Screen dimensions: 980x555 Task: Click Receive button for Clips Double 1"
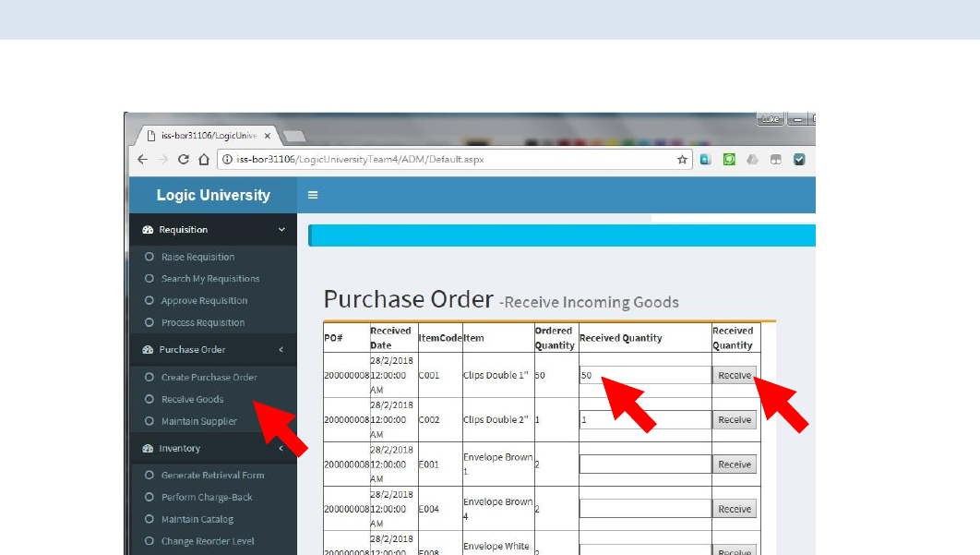click(x=735, y=376)
